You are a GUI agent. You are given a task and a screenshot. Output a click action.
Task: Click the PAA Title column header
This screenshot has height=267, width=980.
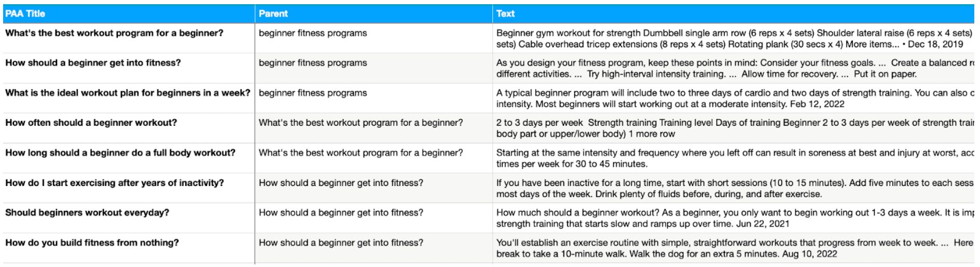[25, 14]
